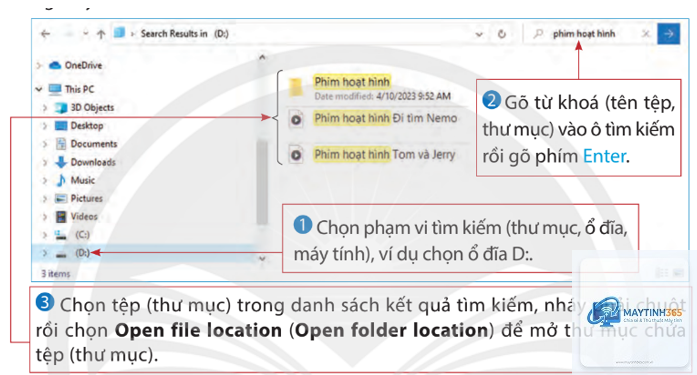Expand the Documents node
This screenshot has height=375, width=697.
(x=45, y=144)
